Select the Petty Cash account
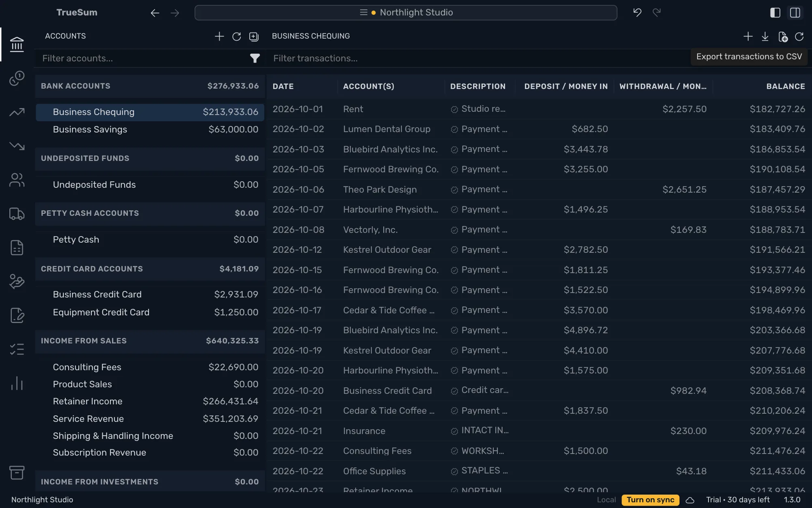This screenshot has height=508, width=812. click(x=150, y=240)
